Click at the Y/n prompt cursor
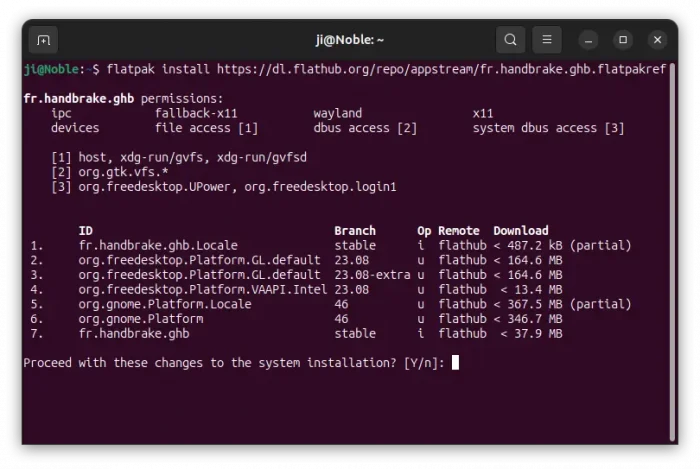Image resolution: width=700 pixels, height=469 pixels. coord(455,363)
